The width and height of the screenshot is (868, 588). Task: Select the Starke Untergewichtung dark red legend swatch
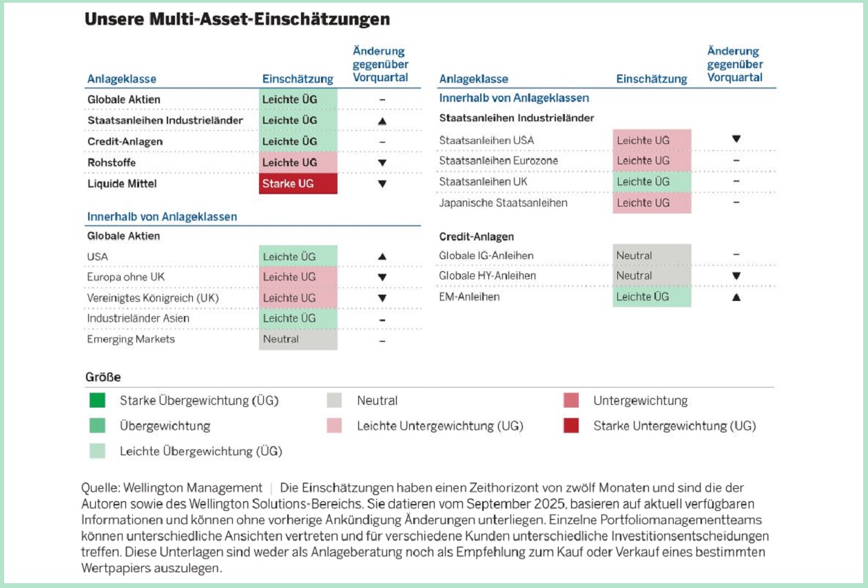(571, 426)
